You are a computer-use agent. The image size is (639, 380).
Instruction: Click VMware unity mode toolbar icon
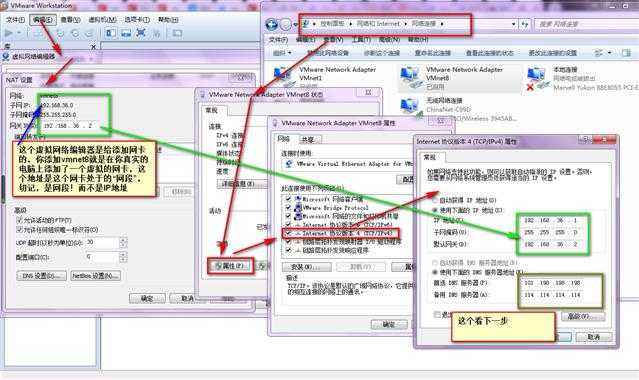click(156, 33)
